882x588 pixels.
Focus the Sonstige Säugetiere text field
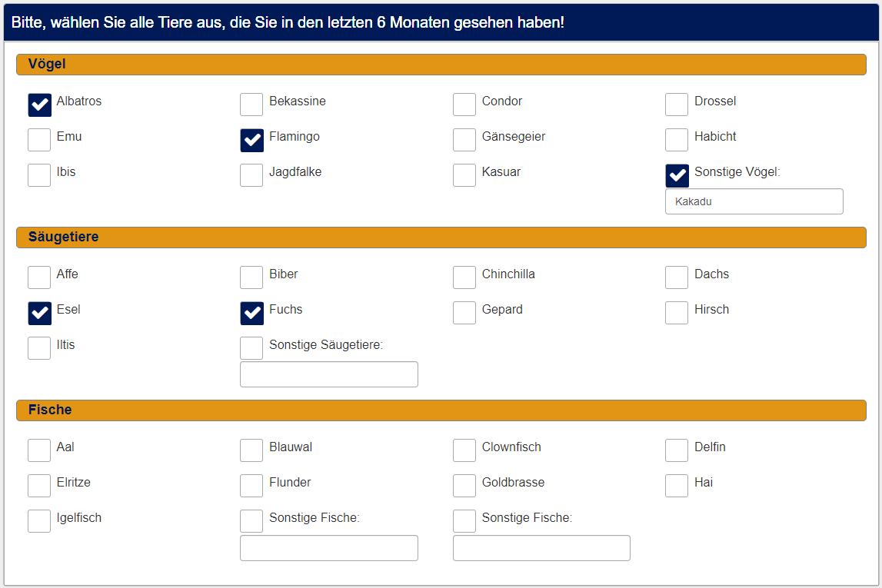coord(329,374)
